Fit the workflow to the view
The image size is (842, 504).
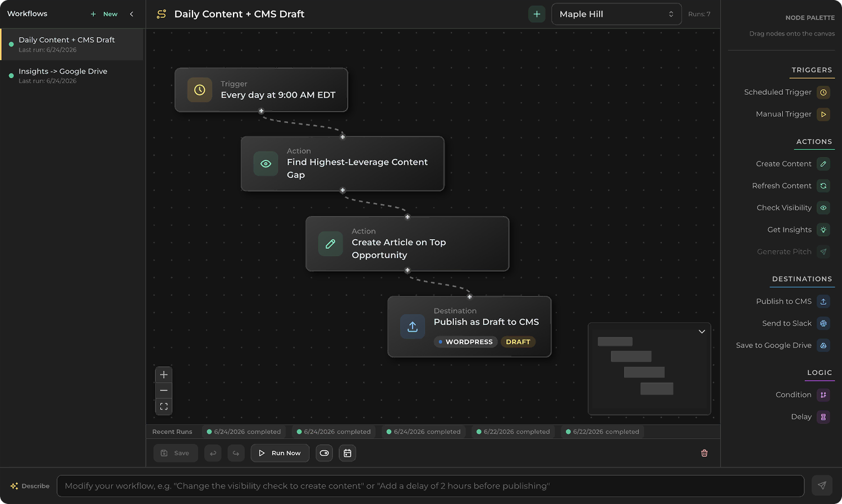[164, 406]
